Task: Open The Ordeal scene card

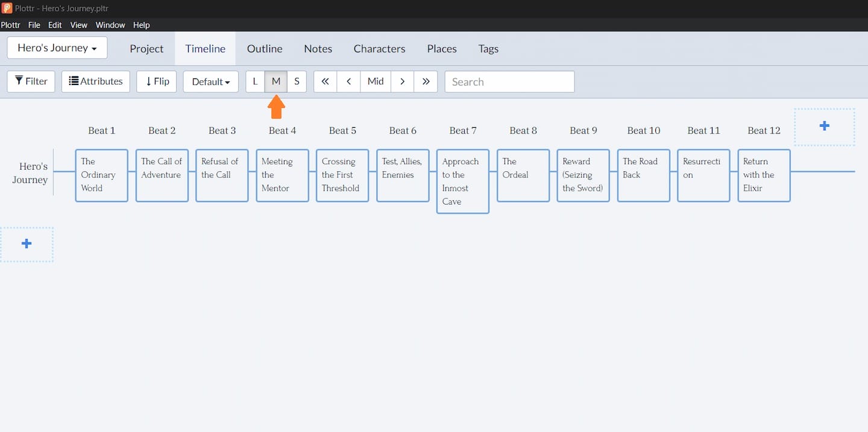Action: click(x=522, y=175)
